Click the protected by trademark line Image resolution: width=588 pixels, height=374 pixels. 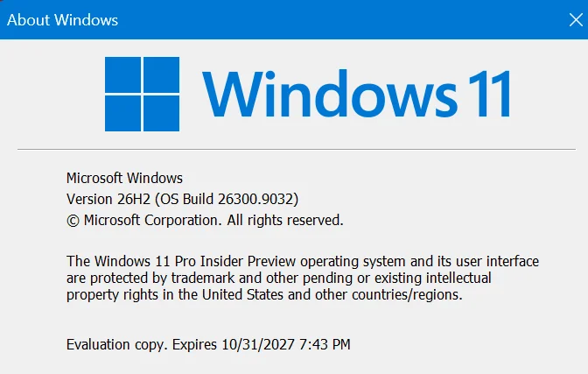(278, 278)
